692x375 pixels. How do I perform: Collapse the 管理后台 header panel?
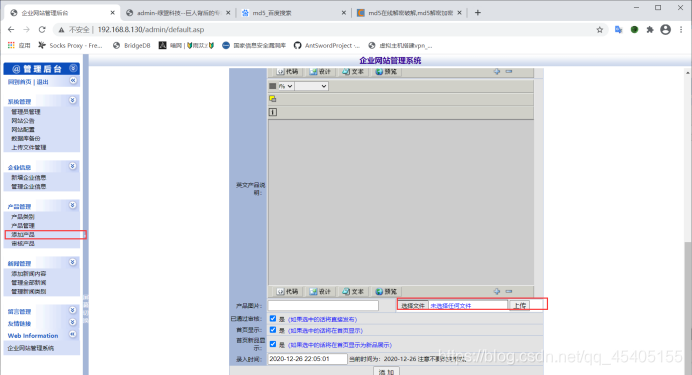(73, 68)
